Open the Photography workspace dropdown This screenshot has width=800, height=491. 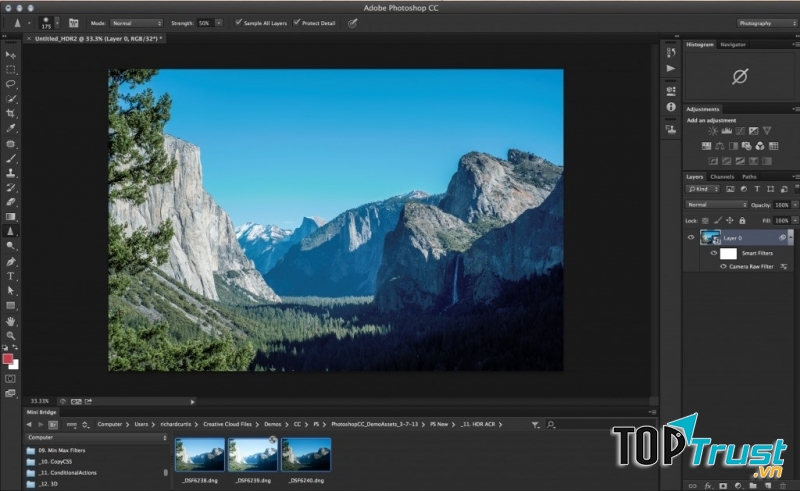(x=766, y=23)
